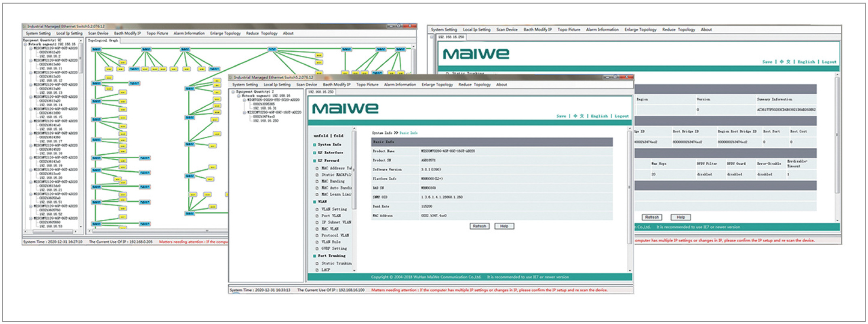The height and width of the screenshot is (324, 868).
Task: Open VLAN Rule page icon
Action: [x=317, y=242]
